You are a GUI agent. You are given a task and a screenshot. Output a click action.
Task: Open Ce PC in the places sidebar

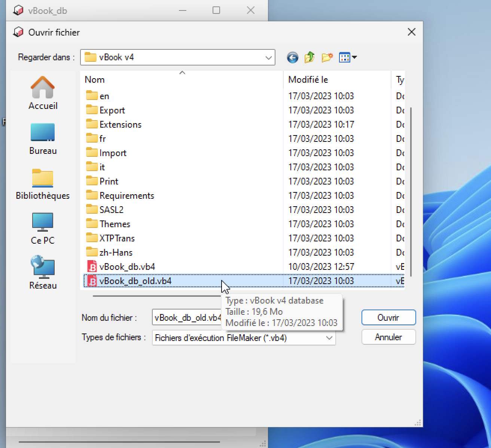pyautogui.click(x=43, y=229)
